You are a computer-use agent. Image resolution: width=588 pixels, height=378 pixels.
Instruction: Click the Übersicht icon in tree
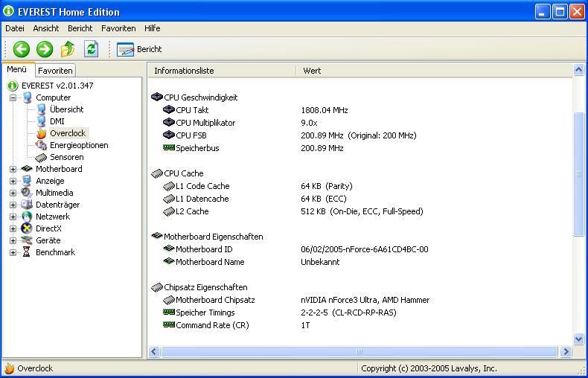pos(41,109)
